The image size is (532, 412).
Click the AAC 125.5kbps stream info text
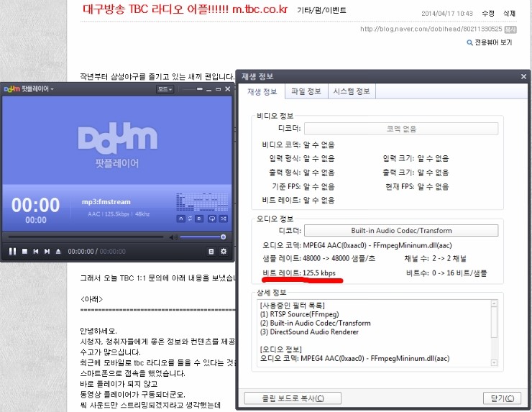[x=119, y=214]
